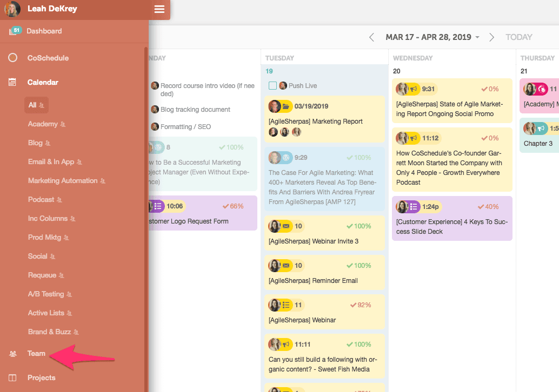Click first contributor avatar on Marketing Report
The width and height of the screenshot is (559, 392).
[273, 132]
